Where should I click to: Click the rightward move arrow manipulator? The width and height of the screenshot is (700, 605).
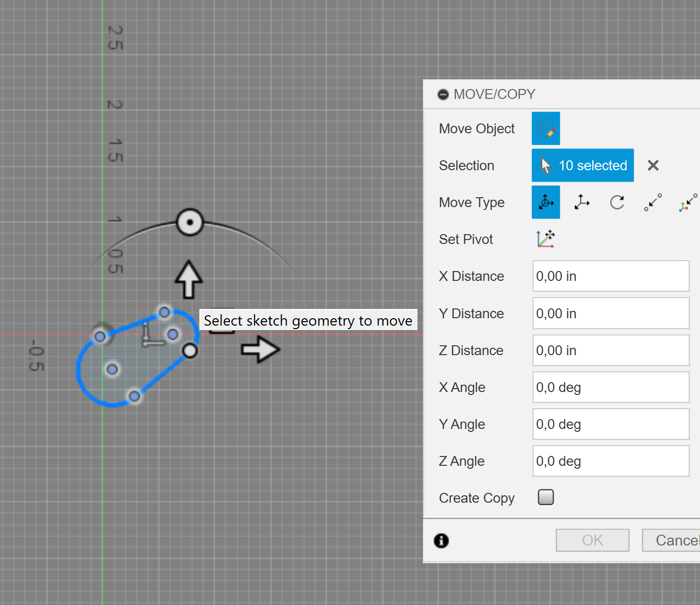(261, 350)
